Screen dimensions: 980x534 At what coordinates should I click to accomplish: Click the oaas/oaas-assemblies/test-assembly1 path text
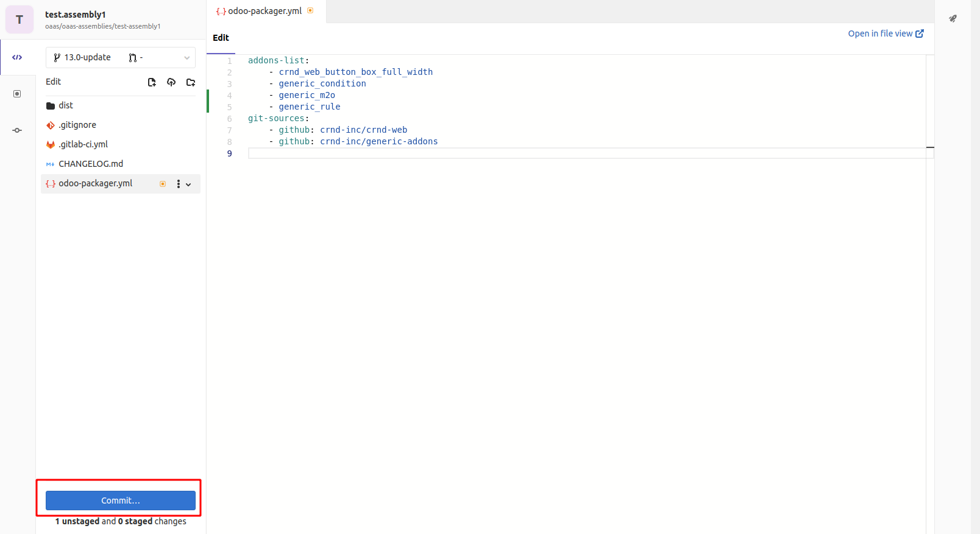[x=103, y=26]
